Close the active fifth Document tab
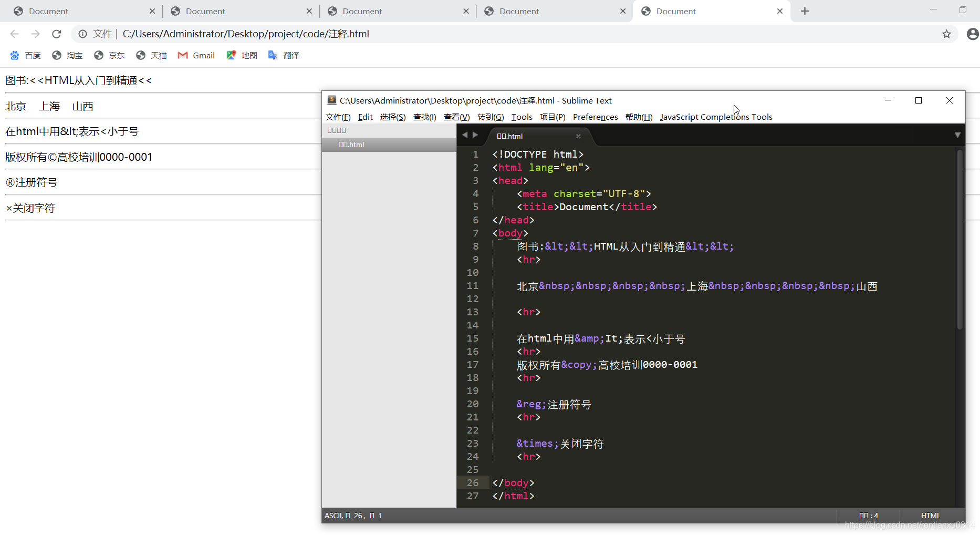This screenshot has width=980, height=535. [x=780, y=11]
